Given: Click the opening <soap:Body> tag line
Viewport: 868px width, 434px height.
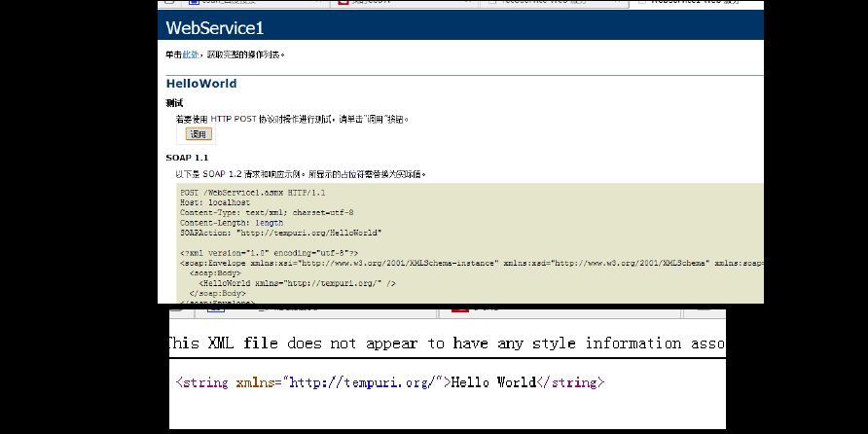Looking at the screenshot, I should 215,272.
